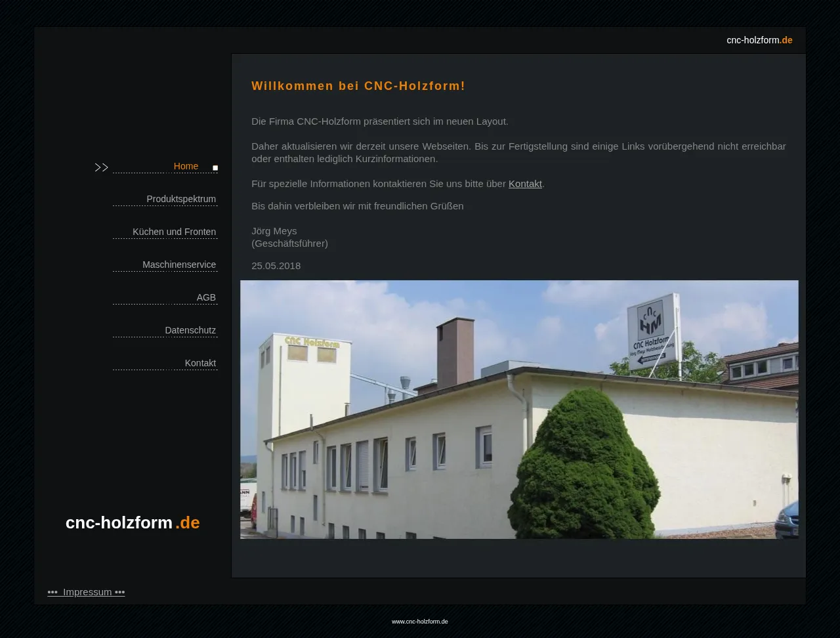
Task: Open the Produktspektrum page
Action: coord(180,199)
